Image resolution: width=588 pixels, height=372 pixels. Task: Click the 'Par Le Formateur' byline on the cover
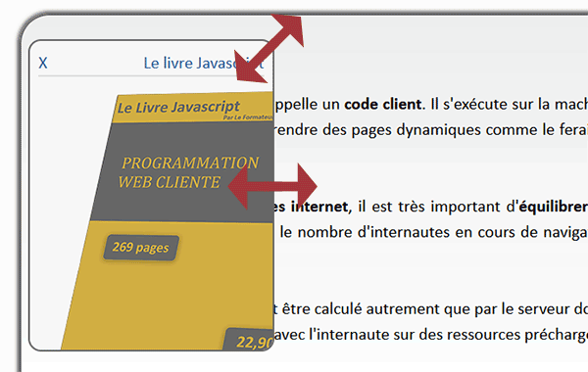tap(248, 117)
